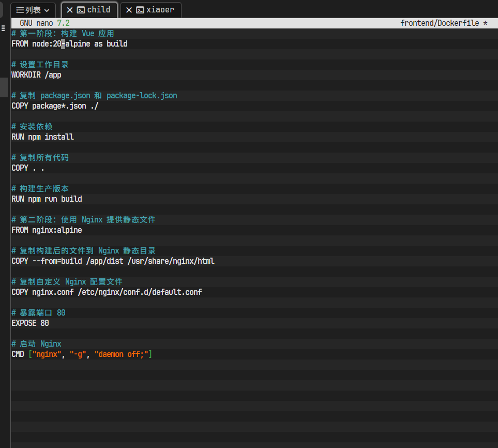
Task: Open the 列表 list dropdown
Action: point(33,10)
